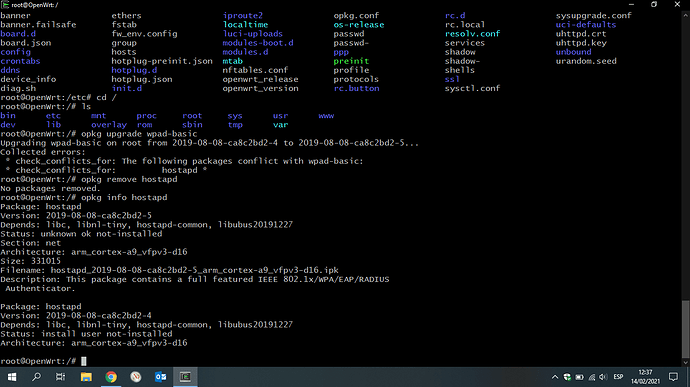The height and width of the screenshot is (387, 690).
Task: Open the network status tray icon
Action: tap(592, 377)
